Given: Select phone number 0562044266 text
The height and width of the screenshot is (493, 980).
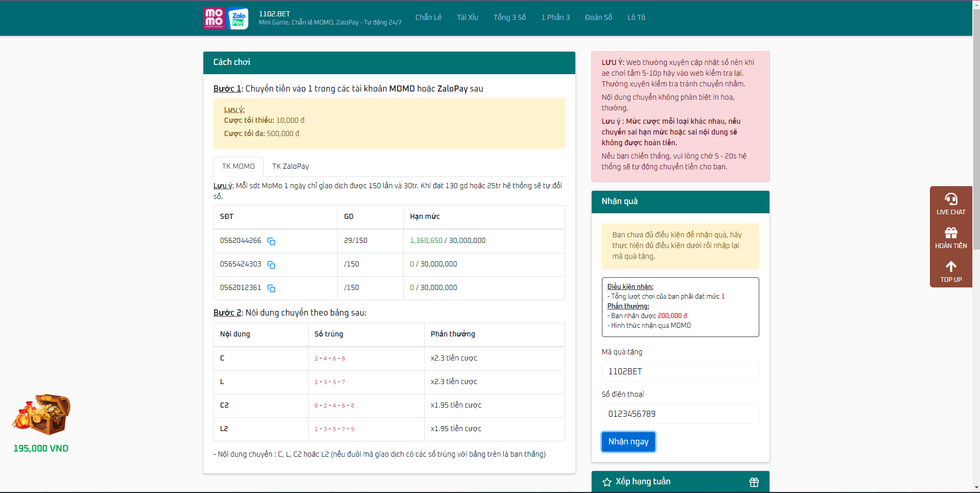Looking at the screenshot, I should [x=241, y=241].
